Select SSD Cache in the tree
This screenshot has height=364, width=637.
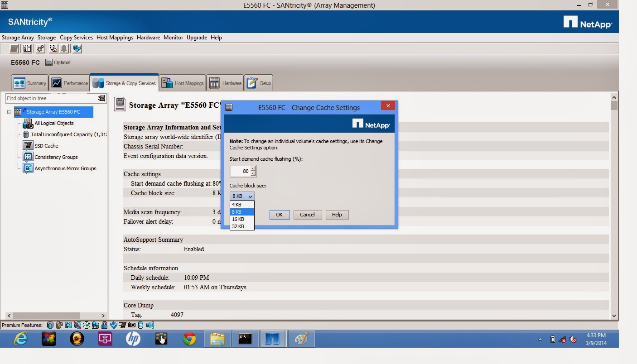46,146
